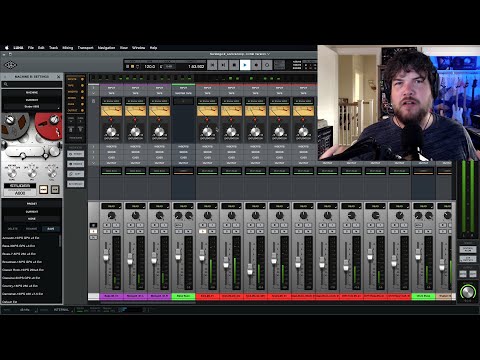
Task: Open the output dropdown on the leftmost purple channel
Action: [x=111, y=206]
